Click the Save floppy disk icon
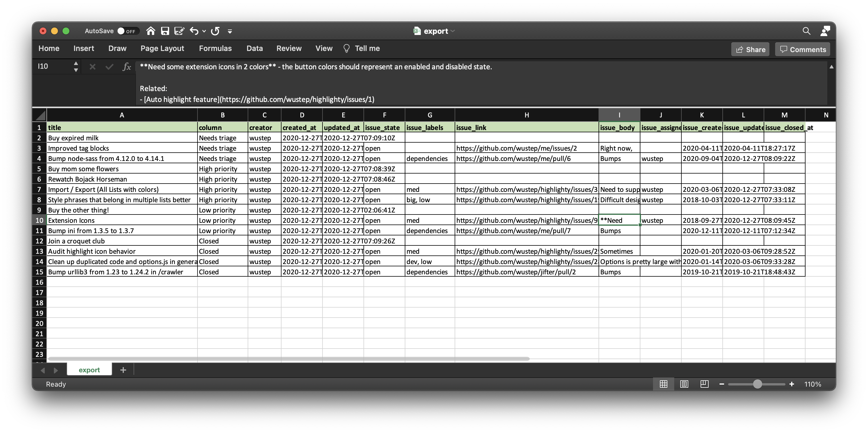Screen dimensions: 868x433 [x=165, y=31]
